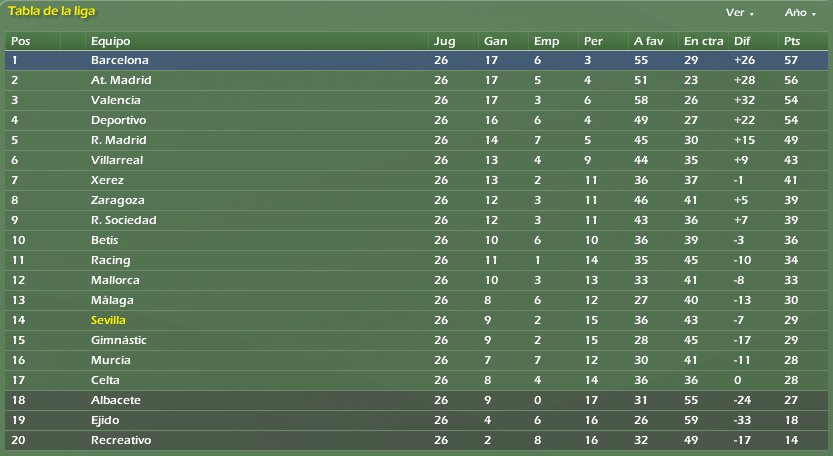Image resolution: width=833 pixels, height=456 pixels.
Task: Click the A fav column header
Action: coord(649,41)
